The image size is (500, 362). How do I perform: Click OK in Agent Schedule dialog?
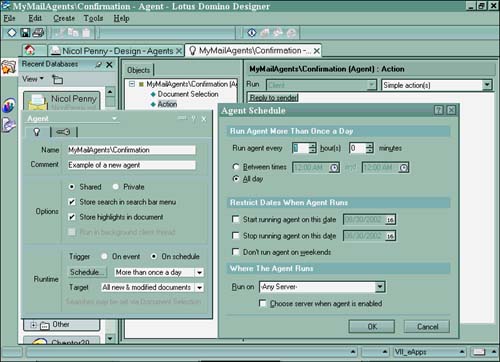tap(372, 326)
